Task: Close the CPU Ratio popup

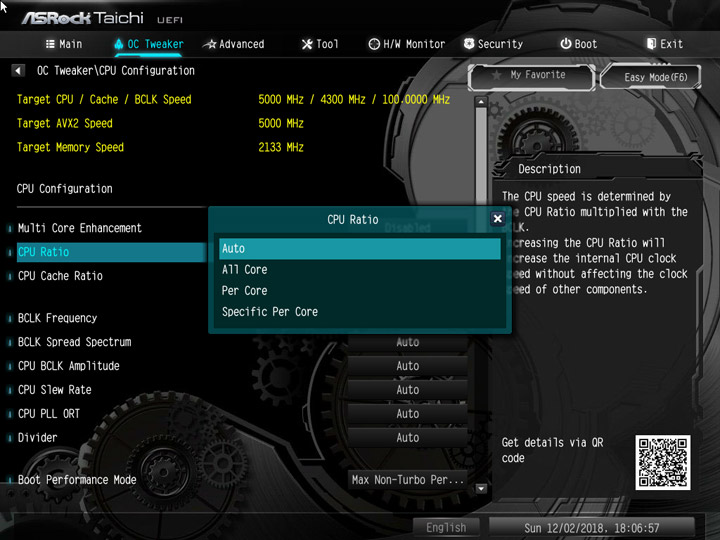Action: (x=497, y=219)
